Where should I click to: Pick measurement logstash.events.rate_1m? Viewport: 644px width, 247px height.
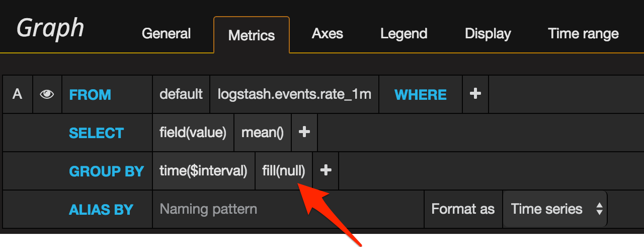point(294,94)
